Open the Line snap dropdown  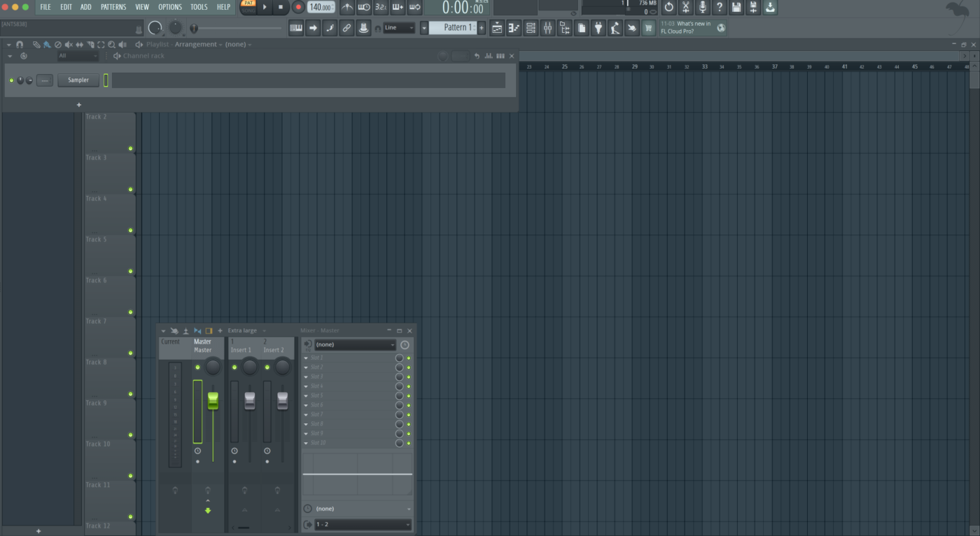pyautogui.click(x=399, y=28)
